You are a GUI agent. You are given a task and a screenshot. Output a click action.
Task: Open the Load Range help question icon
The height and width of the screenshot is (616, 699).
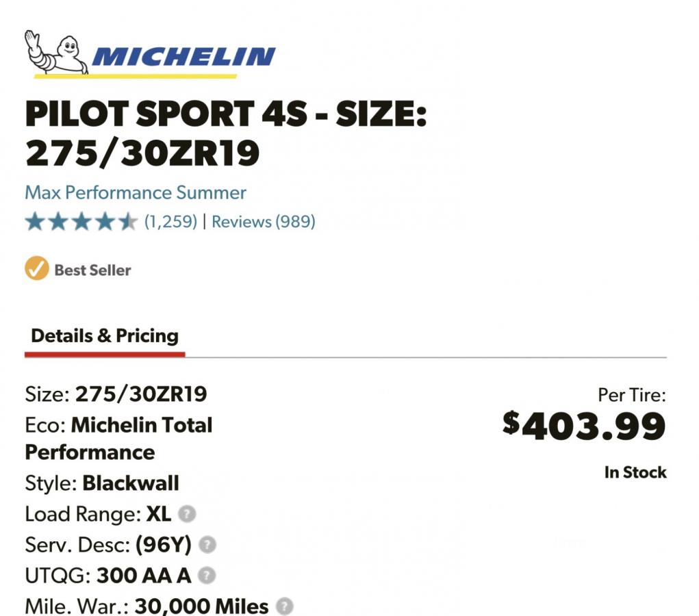(187, 513)
